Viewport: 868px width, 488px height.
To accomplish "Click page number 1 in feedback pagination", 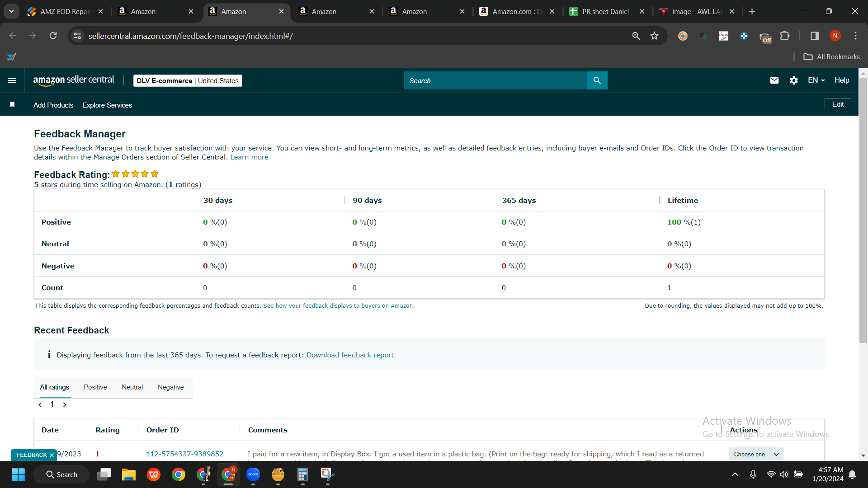I will (x=52, y=404).
